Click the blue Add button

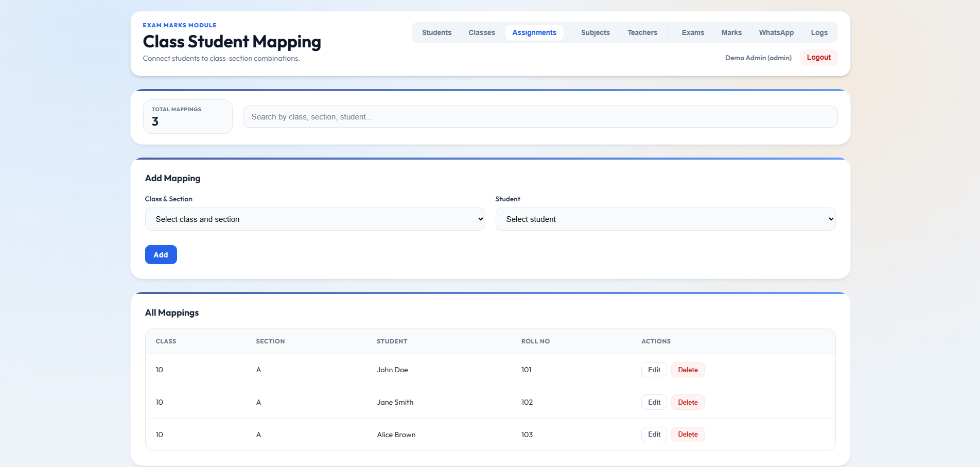161,255
